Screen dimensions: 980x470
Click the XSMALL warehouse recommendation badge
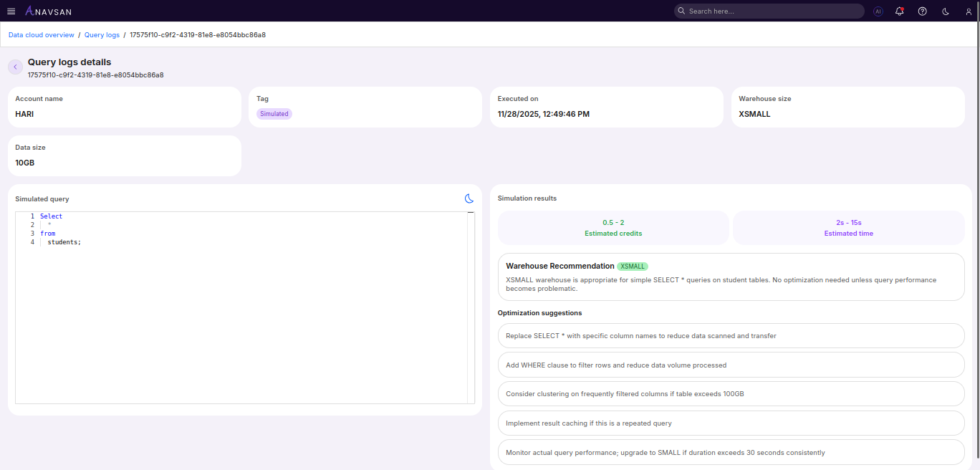[x=632, y=266]
